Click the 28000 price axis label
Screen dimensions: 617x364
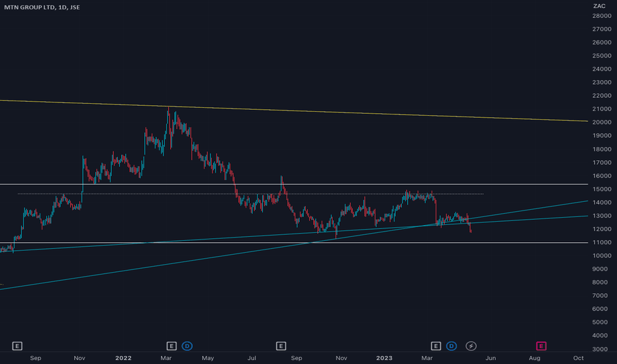pos(602,16)
